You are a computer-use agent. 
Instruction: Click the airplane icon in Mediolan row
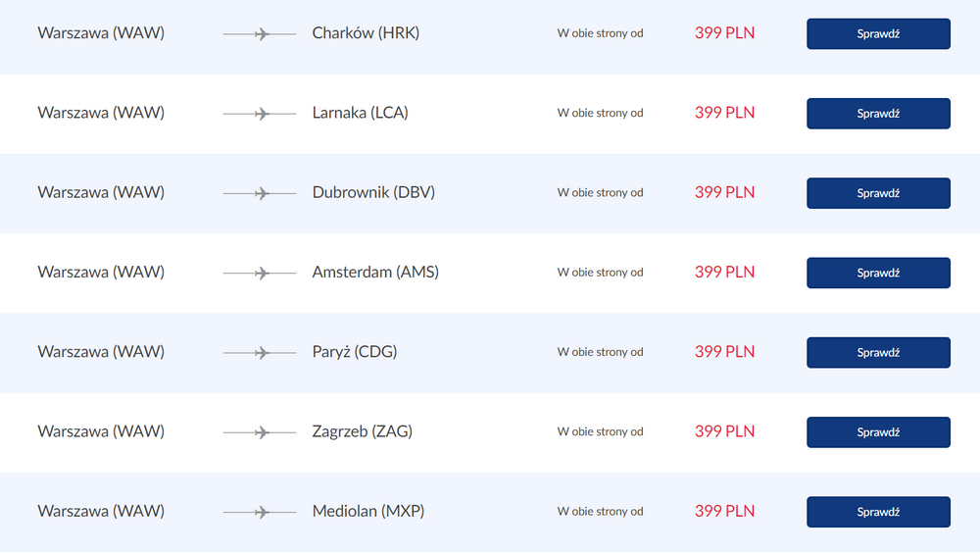[x=260, y=513]
